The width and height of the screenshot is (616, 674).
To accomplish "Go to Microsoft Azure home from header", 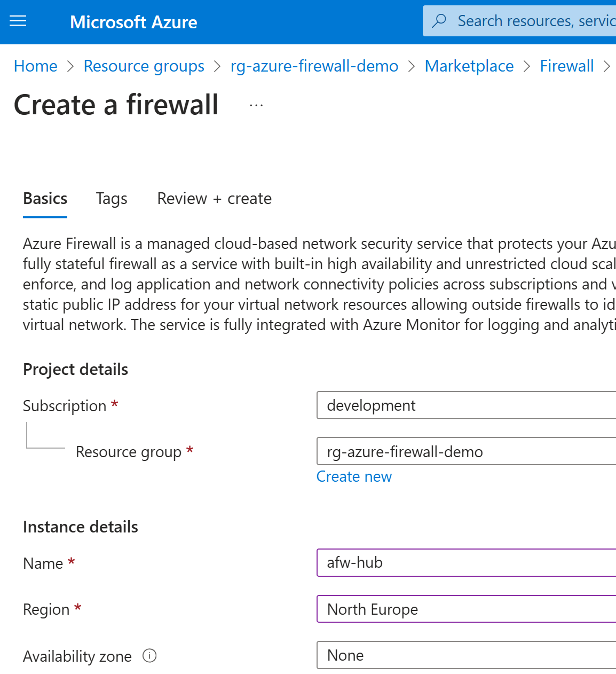I will (x=133, y=22).
